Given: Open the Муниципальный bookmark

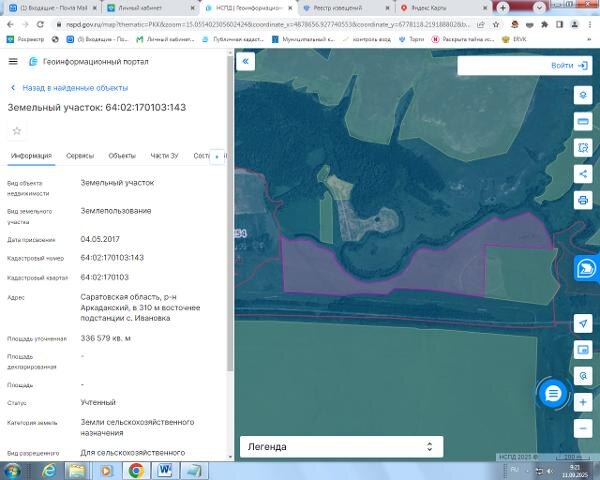Looking at the screenshot, I should [x=303, y=39].
